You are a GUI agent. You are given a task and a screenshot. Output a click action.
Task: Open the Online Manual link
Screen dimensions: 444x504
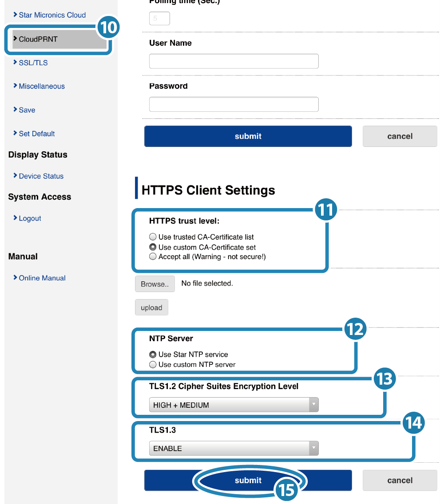(42, 278)
